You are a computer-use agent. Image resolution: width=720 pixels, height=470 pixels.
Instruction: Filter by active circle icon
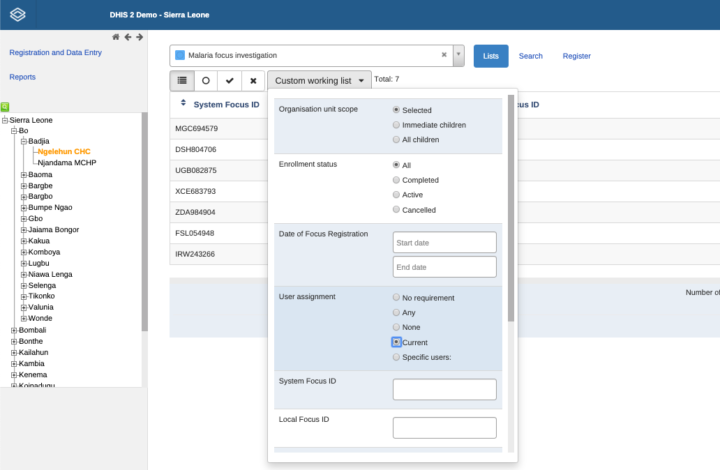pyautogui.click(x=206, y=81)
